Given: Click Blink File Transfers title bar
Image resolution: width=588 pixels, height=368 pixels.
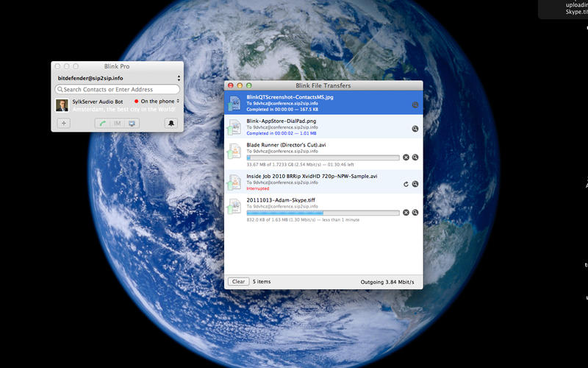Looking at the screenshot, I should click(323, 85).
